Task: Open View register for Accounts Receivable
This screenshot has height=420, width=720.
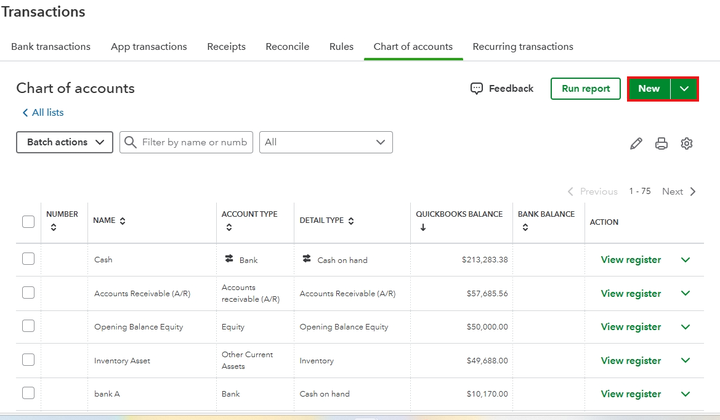Action: [631, 293]
